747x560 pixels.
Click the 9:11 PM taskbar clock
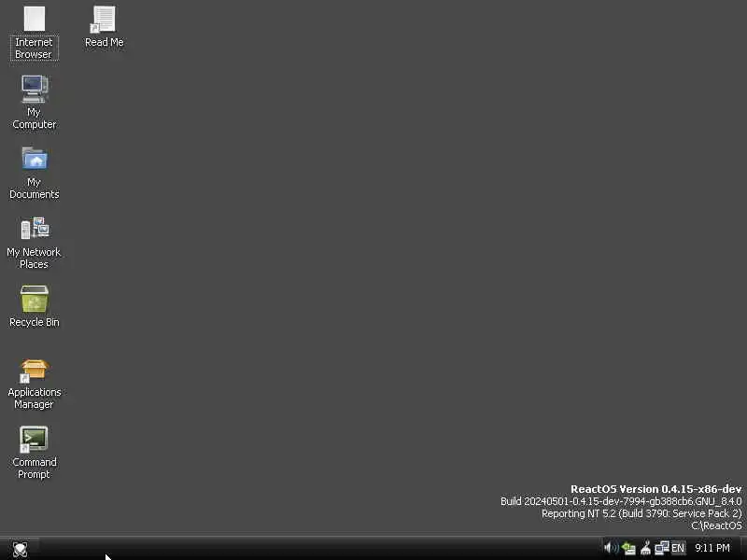[x=712, y=548]
